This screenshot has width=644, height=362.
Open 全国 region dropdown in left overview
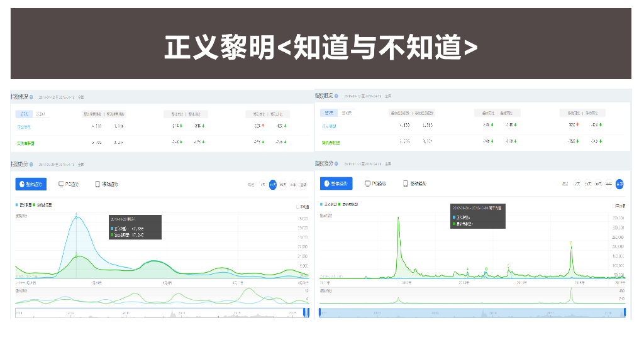tap(81, 97)
